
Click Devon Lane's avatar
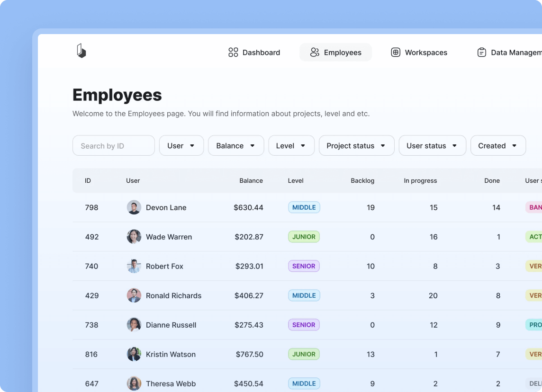point(134,207)
